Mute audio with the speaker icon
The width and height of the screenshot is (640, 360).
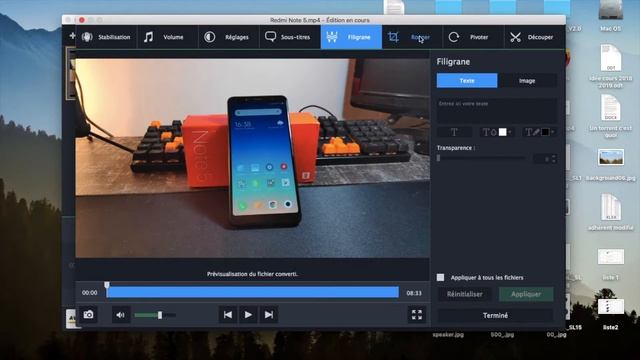(120, 315)
